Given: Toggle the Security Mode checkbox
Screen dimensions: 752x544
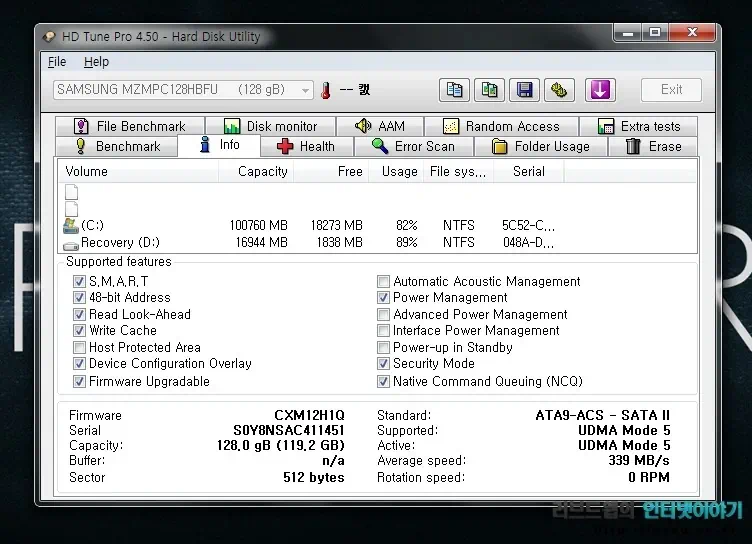Looking at the screenshot, I should [383, 364].
